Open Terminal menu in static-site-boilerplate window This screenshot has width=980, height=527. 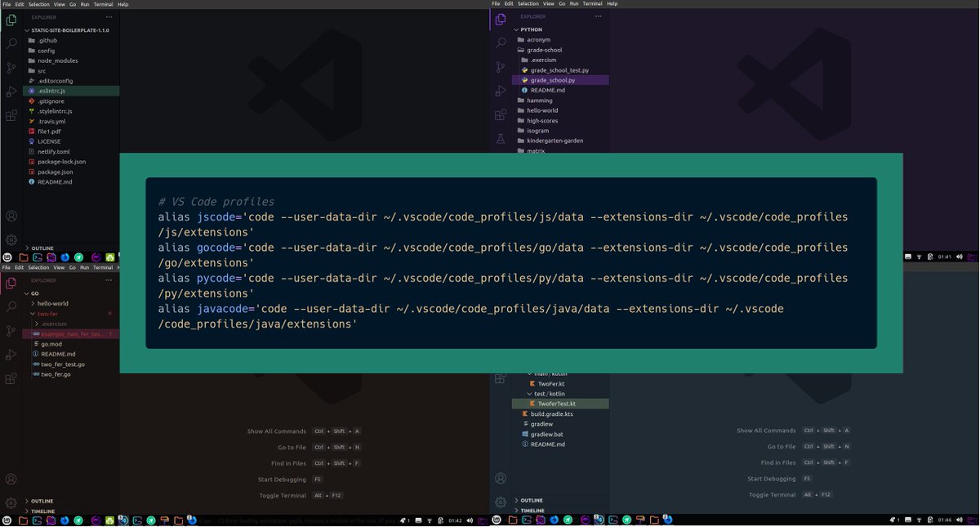tap(103, 4)
